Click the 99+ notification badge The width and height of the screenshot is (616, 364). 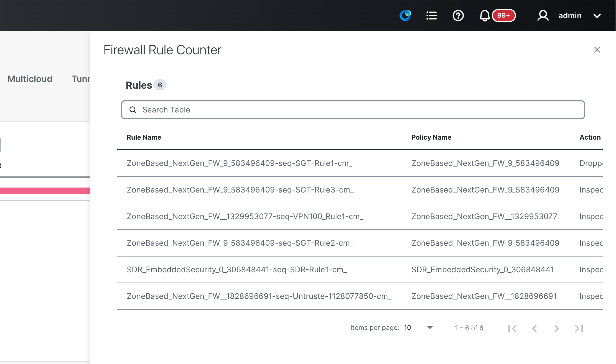pos(504,16)
